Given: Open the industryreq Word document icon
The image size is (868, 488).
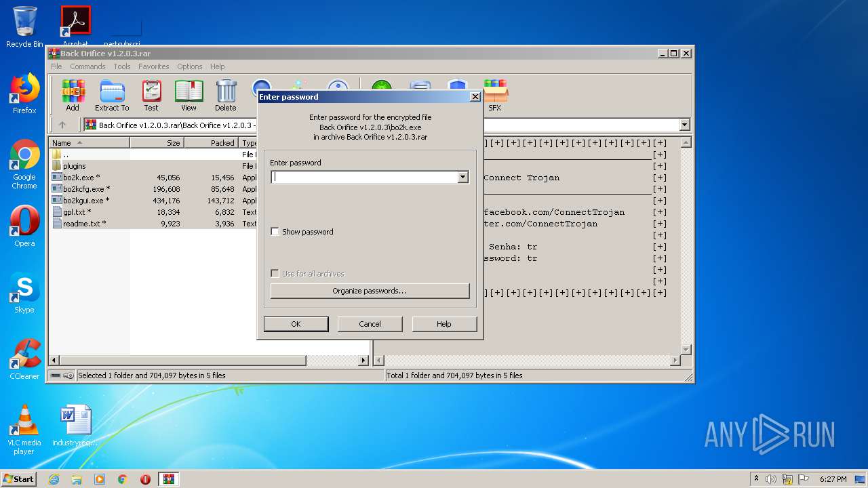Looking at the screenshot, I should (75, 426).
